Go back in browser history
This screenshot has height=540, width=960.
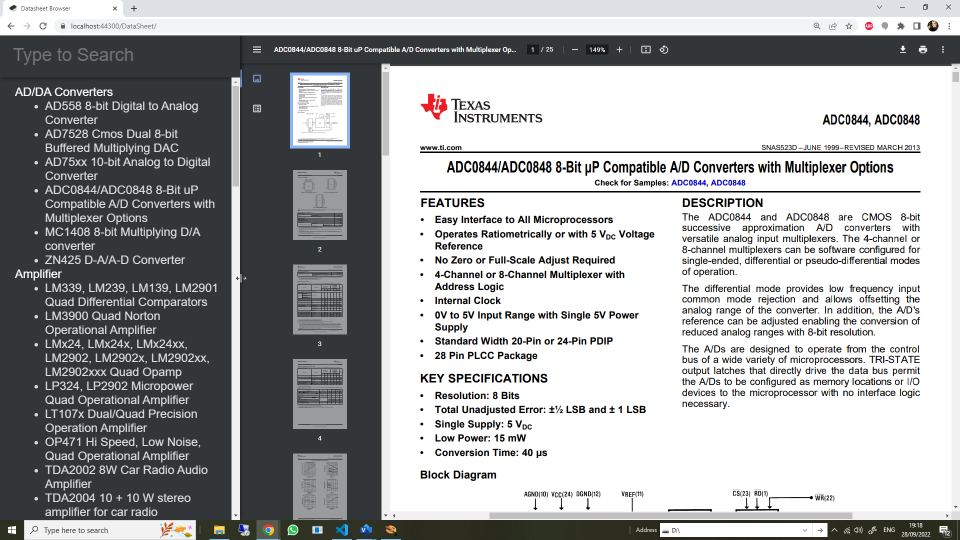tap(11, 26)
